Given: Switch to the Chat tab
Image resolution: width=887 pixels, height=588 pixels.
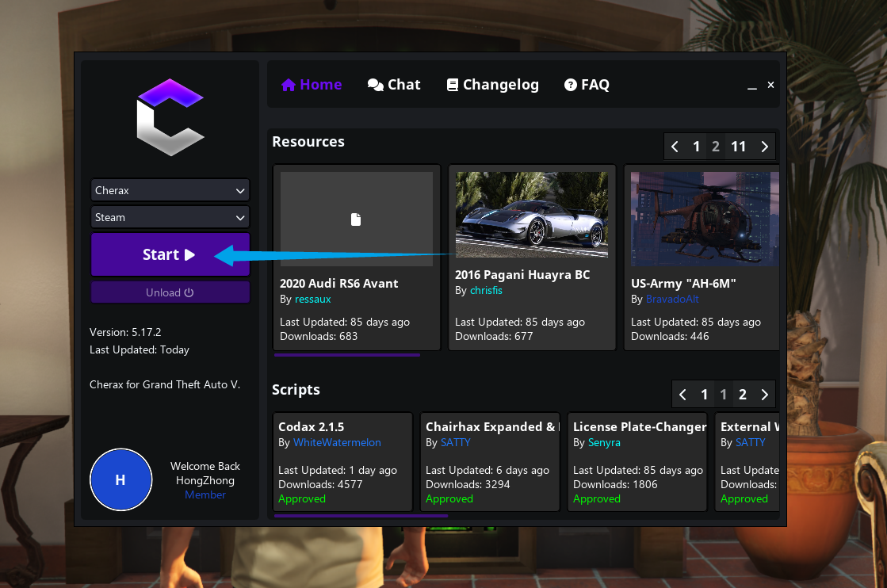Looking at the screenshot, I should click(x=394, y=85).
